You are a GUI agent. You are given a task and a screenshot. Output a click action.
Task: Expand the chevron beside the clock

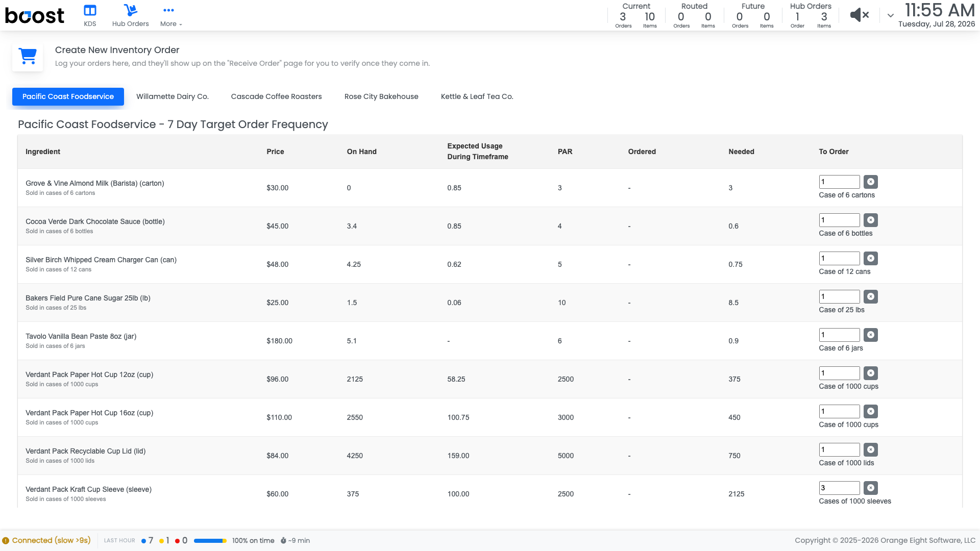coord(890,16)
